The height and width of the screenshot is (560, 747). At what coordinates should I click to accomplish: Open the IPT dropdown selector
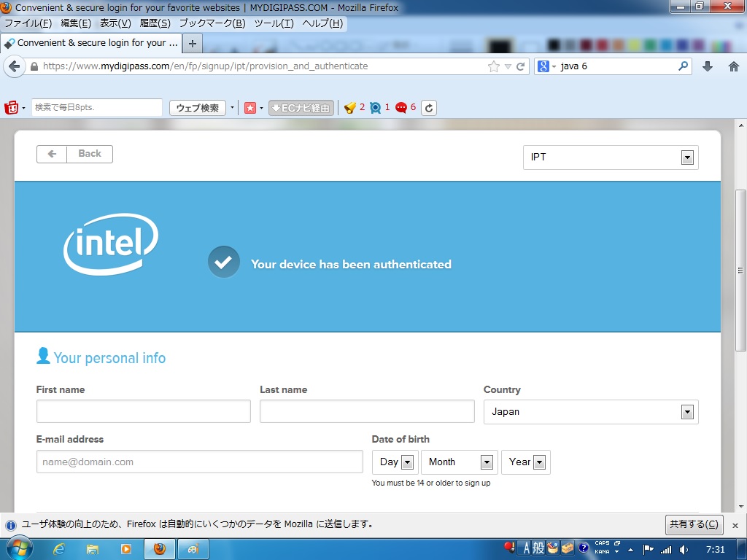coord(611,157)
